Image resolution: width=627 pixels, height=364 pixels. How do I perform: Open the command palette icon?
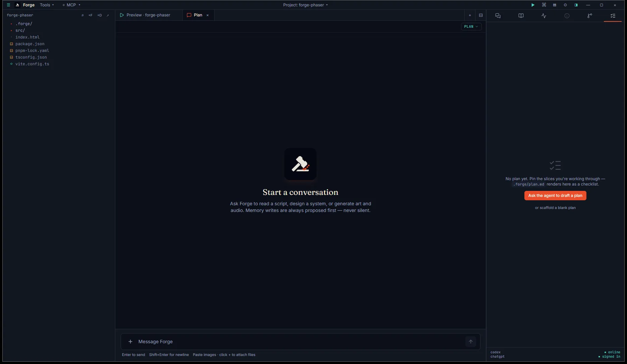(544, 5)
